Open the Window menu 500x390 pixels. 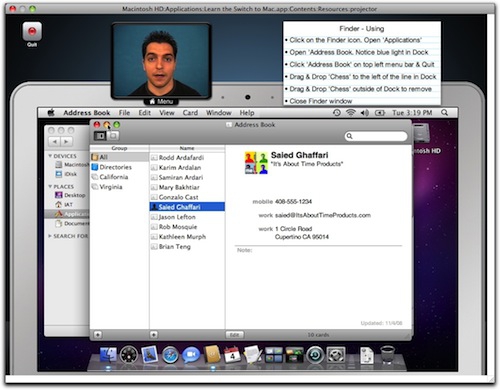pos(219,113)
